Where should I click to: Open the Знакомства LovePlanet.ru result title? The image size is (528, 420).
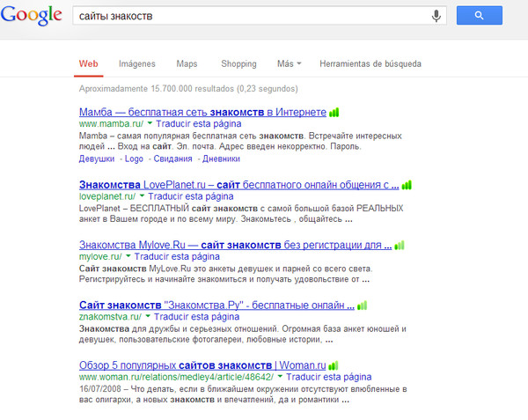[x=239, y=185]
